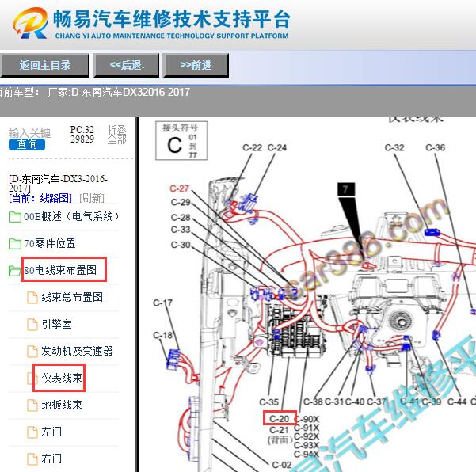Image resolution: width=476 pixels, height=472 pixels.
Task: Click the 接头符号 C legend box
Action: [181, 140]
